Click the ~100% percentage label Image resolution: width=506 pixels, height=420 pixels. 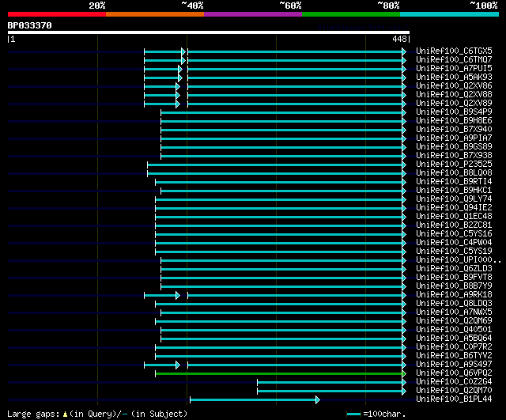coord(484,6)
